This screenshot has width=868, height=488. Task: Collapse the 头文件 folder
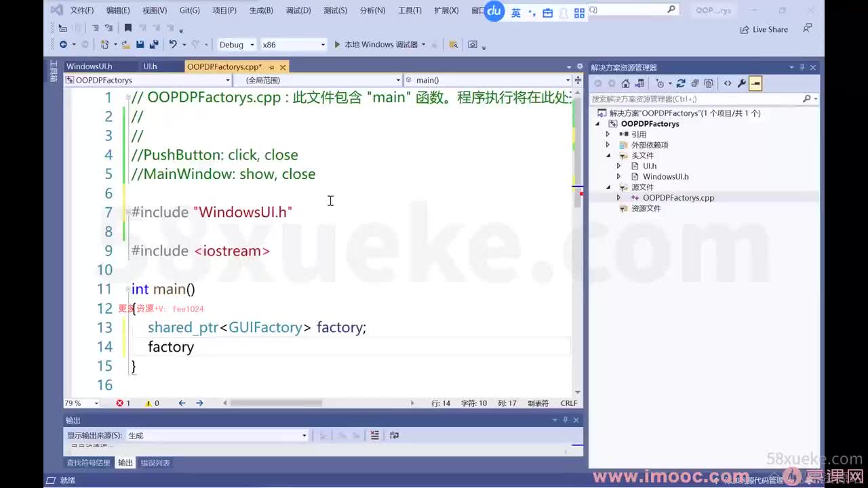point(608,155)
